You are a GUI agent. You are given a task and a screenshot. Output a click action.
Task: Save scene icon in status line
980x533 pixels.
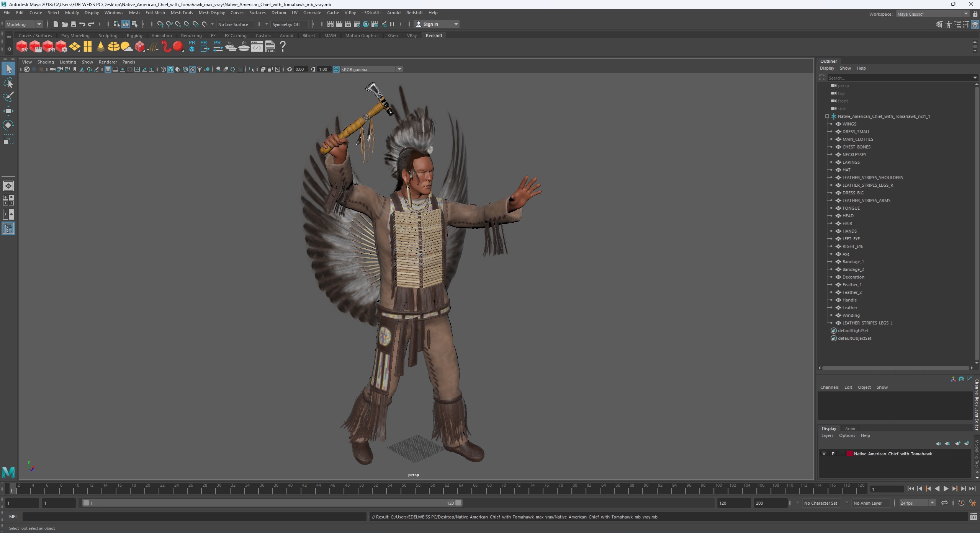click(x=73, y=24)
